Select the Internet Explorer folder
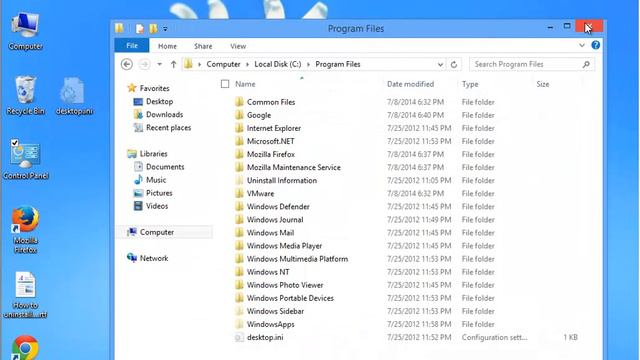Screen dimensions: 640x360 coord(274,128)
